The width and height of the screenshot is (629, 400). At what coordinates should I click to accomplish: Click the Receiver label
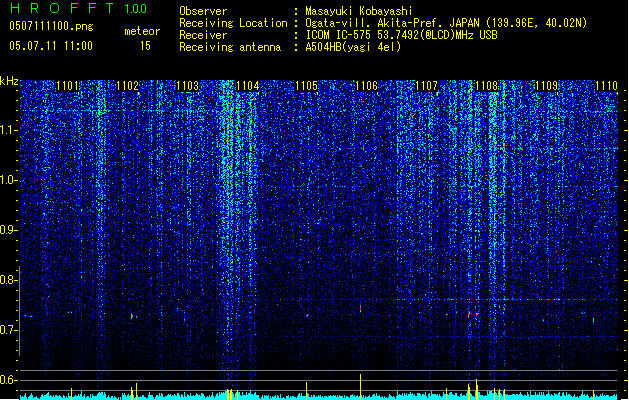point(203,35)
